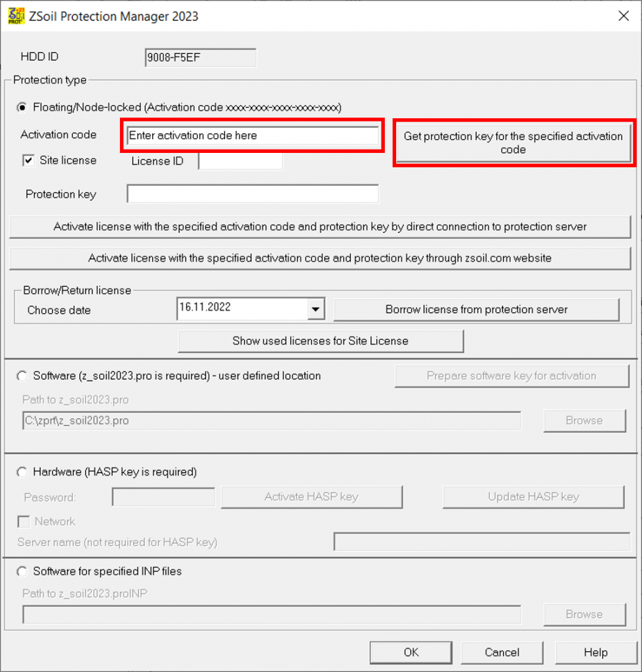Screen dimensions: 642x672
Task: Open Help for the Protection Manager
Action: point(595,652)
